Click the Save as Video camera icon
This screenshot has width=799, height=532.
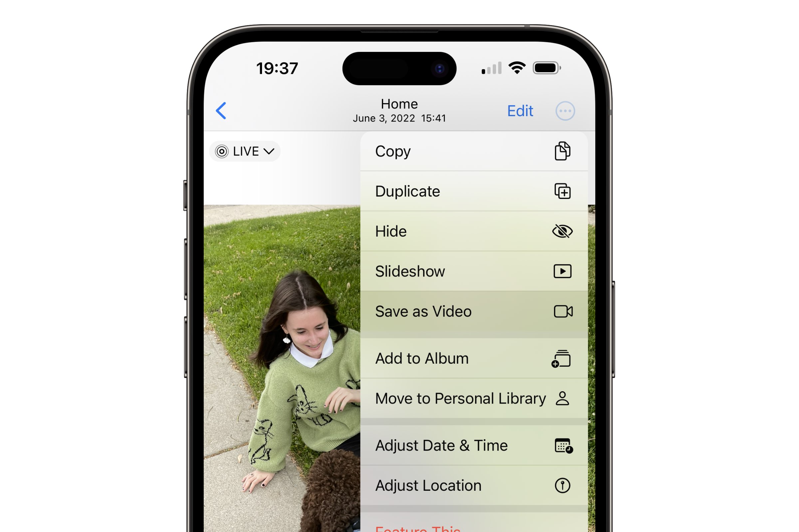[561, 311]
